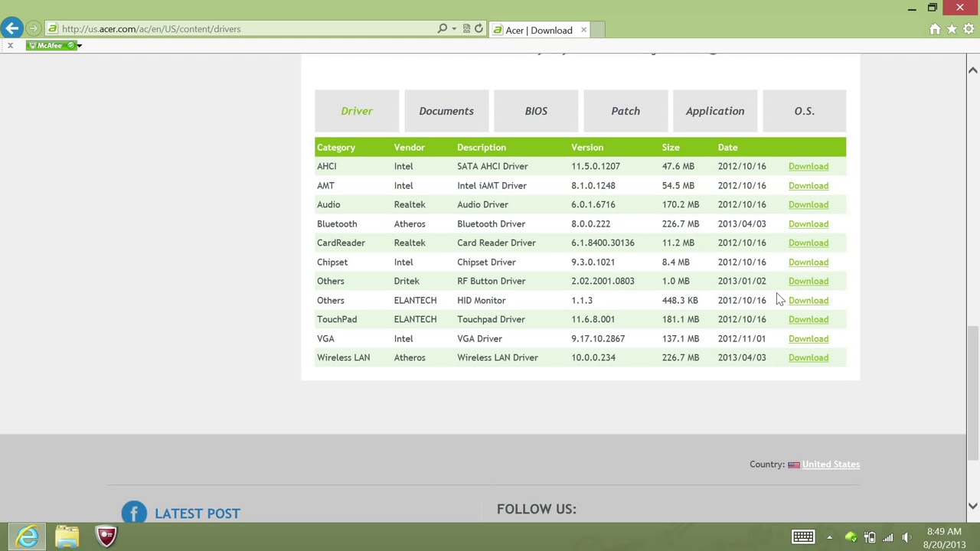This screenshot has width=980, height=551.
Task: Select the version text 6.1.8400.30136
Action: (x=603, y=243)
